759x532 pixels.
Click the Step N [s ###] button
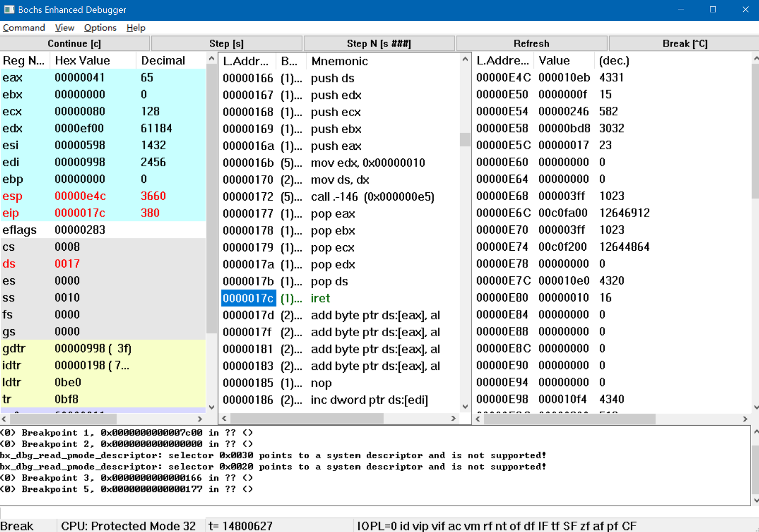click(379, 44)
